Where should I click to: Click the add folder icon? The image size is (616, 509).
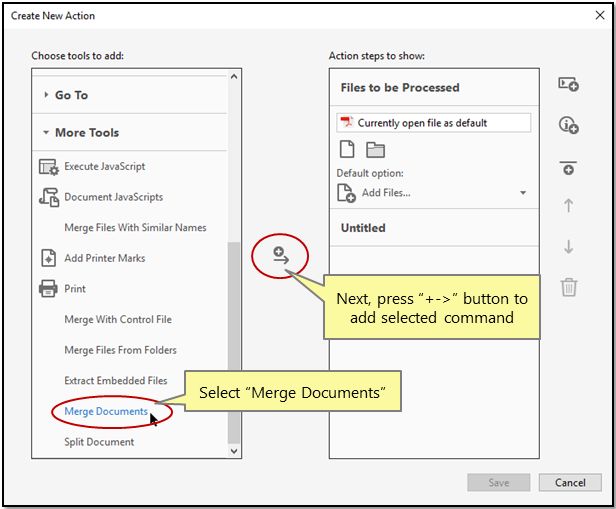pos(375,150)
